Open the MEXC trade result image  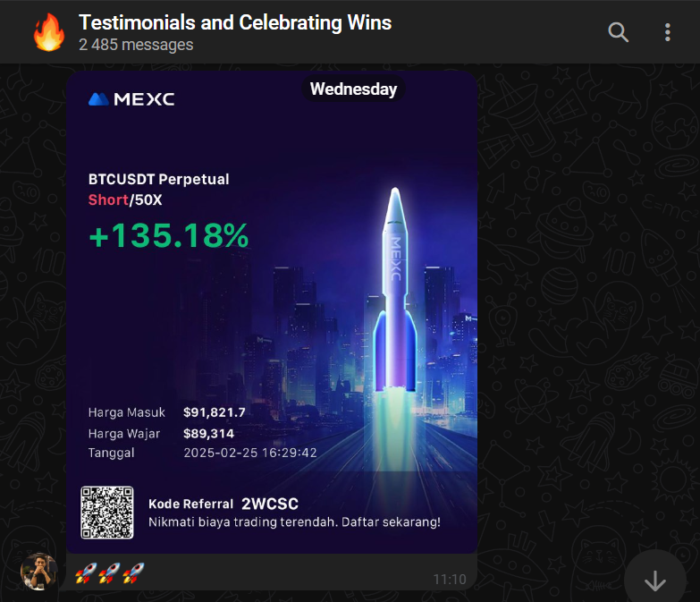272,311
